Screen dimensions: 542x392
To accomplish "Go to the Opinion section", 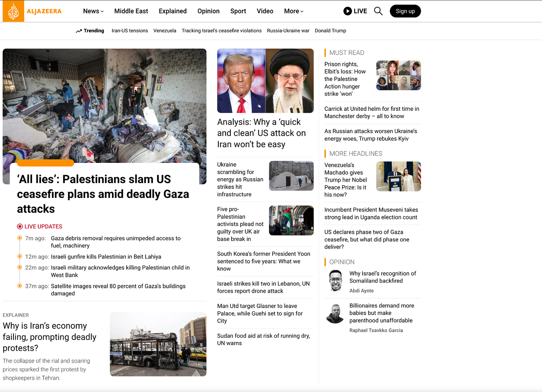I will (x=208, y=11).
